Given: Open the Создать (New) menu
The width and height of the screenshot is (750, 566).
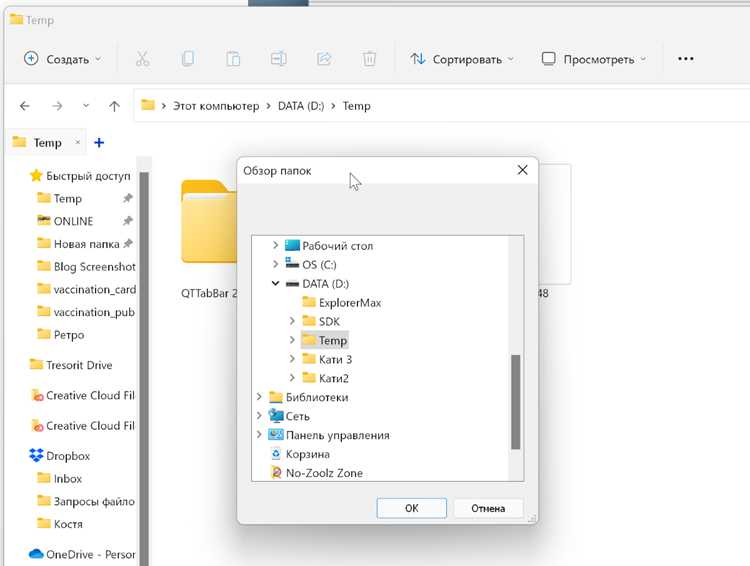Looking at the screenshot, I should pyautogui.click(x=63, y=59).
